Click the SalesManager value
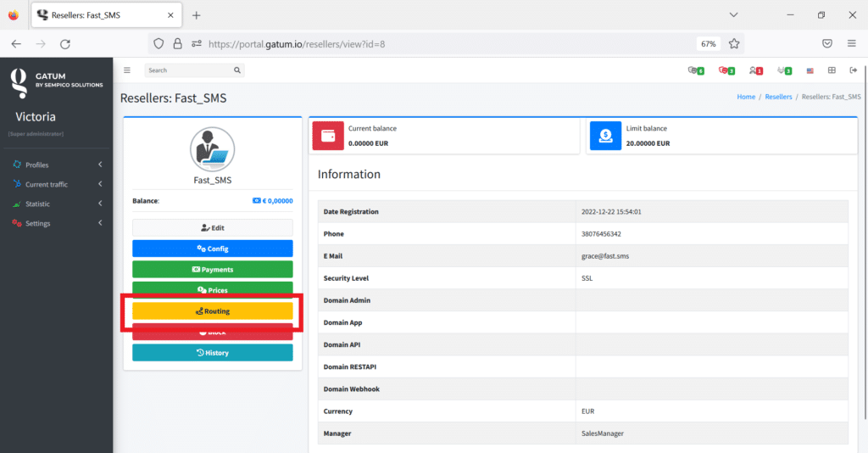 [603, 433]
